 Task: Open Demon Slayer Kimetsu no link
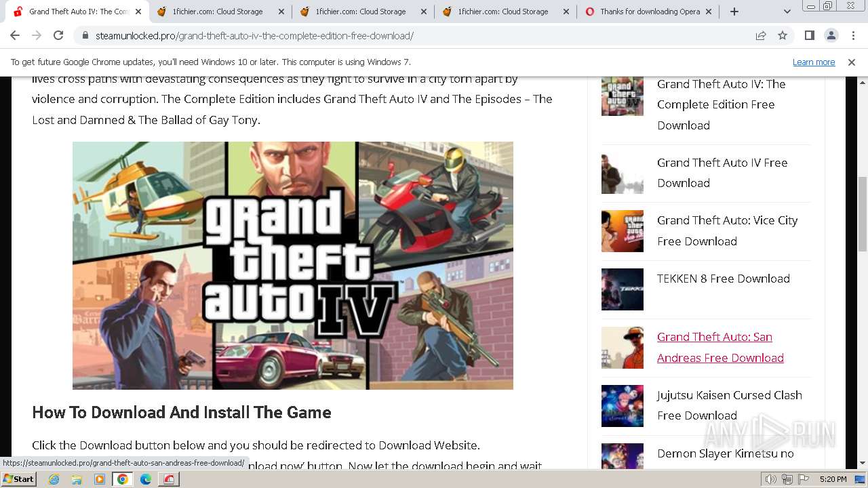pyautogui.click(x=725, y=453)
